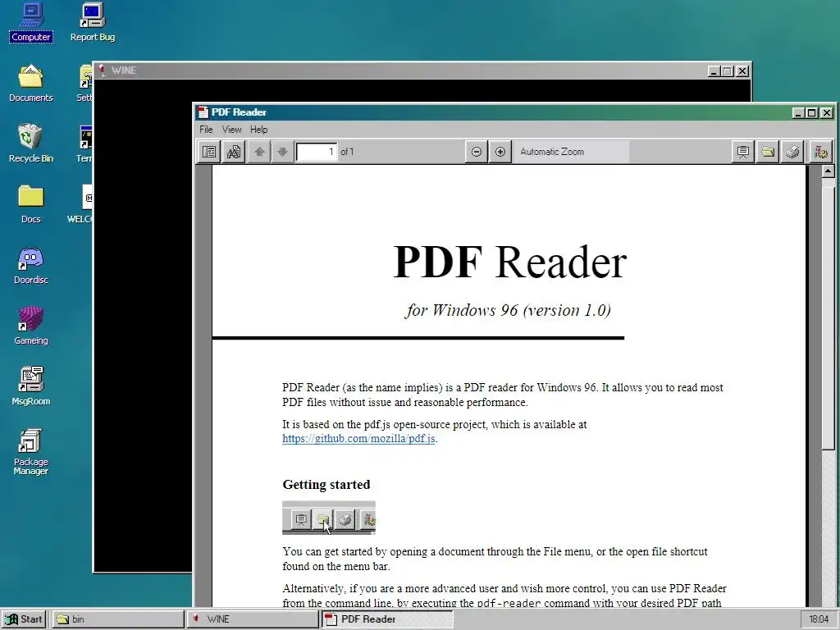Open the Recycle Bin
The height and width of the screenshot is (630, 840).
pyautogui.click(x=31, y=144)
